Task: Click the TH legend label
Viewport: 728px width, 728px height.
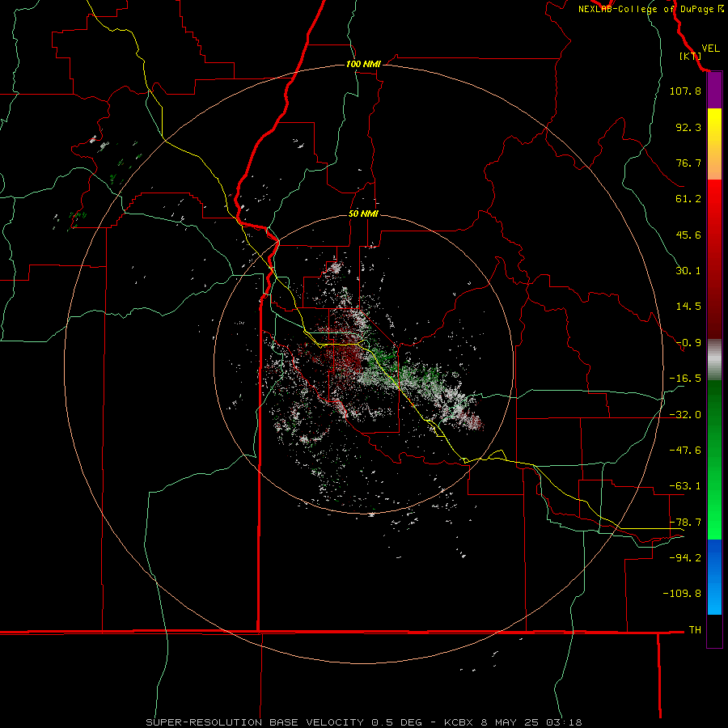Action: click(x=695, y=630)
